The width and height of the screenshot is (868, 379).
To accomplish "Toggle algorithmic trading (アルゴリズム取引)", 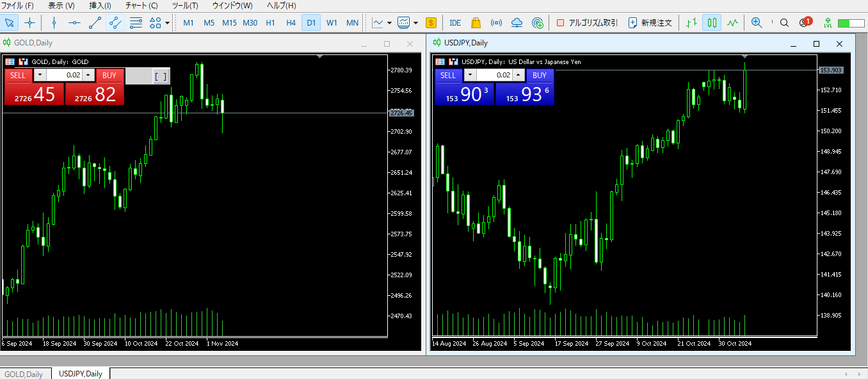I will 587,23.
